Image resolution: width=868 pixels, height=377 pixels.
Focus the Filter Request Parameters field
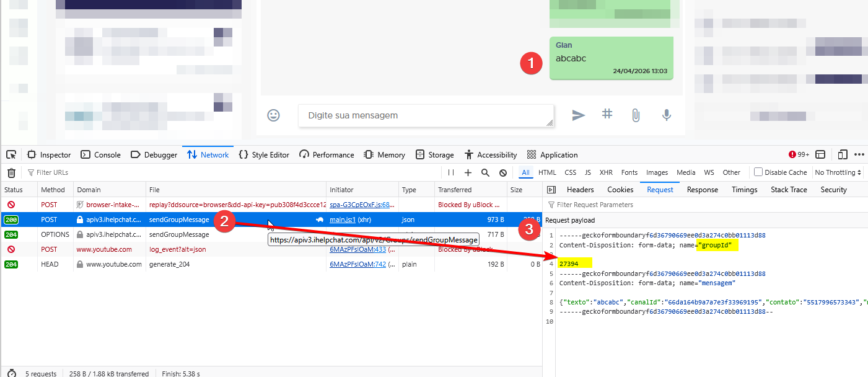(706, 205)
